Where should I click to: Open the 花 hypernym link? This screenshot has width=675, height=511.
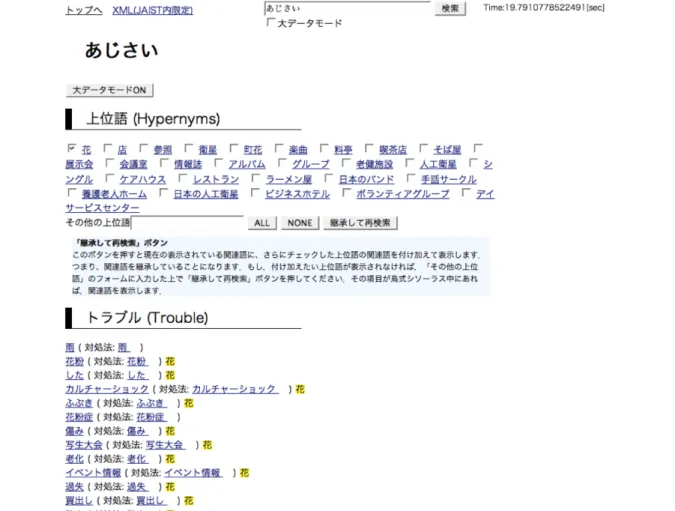pos(87,150)
